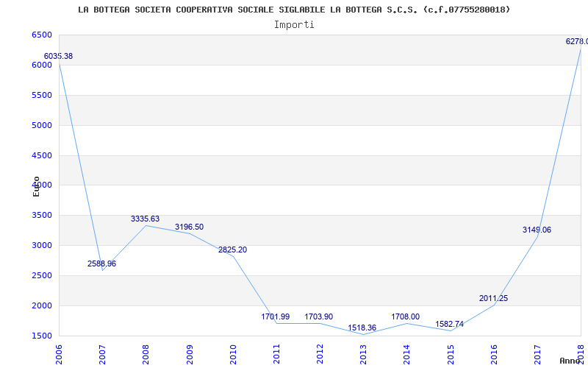Click the 'Euro' y-axis title
This screenshot has width=588, height=368.
point(36,187)
